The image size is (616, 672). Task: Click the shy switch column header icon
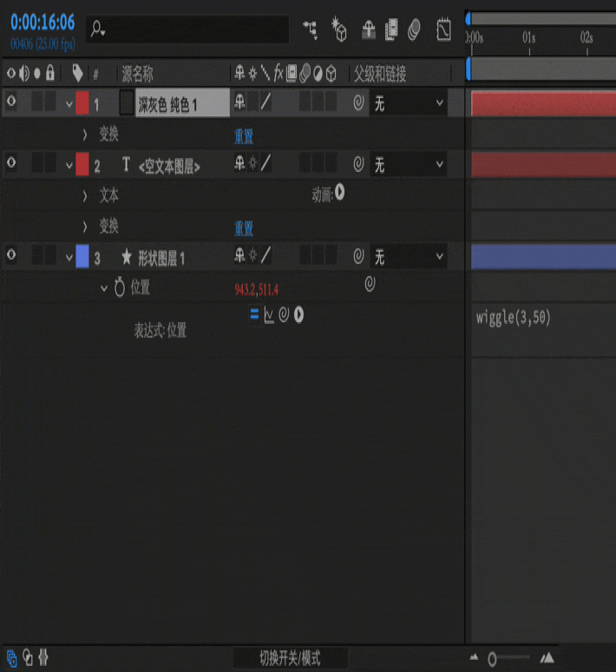[x=239, y=73]
